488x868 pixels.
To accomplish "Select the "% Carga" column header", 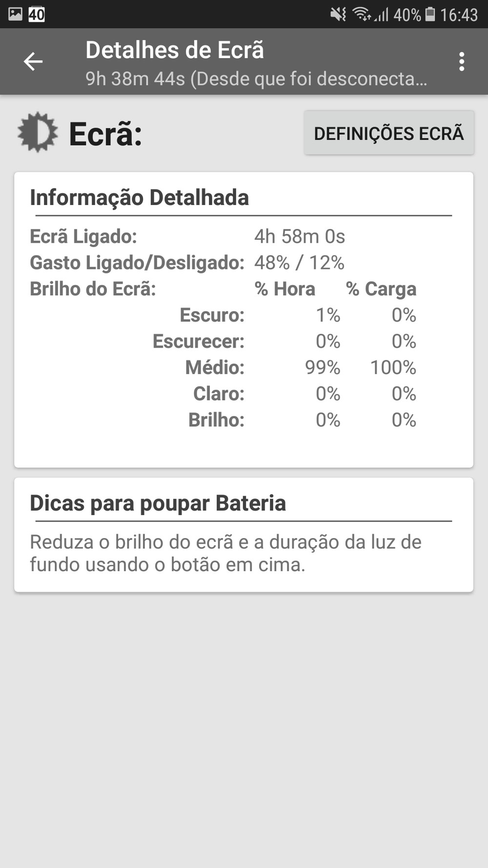I will (x=381, y=289).
